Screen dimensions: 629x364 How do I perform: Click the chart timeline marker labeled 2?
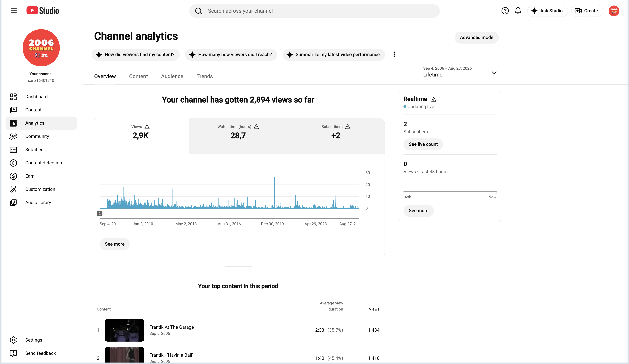(100, 214)
